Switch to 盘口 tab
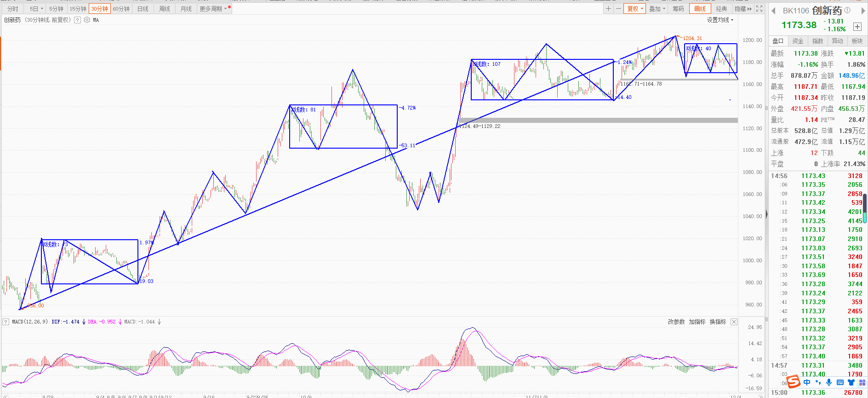Screen dimensions: 868x398 [x=778, y=41]
